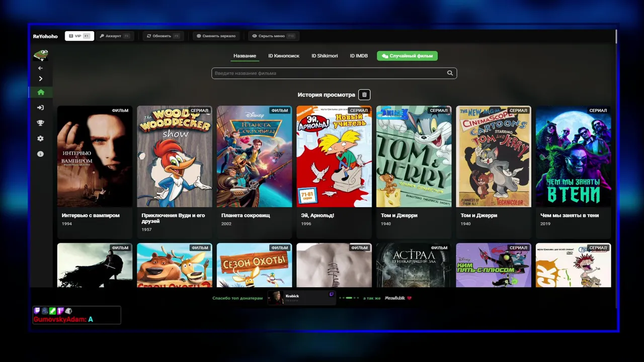Clear history with the trash icon

click(x=364, y=95)
